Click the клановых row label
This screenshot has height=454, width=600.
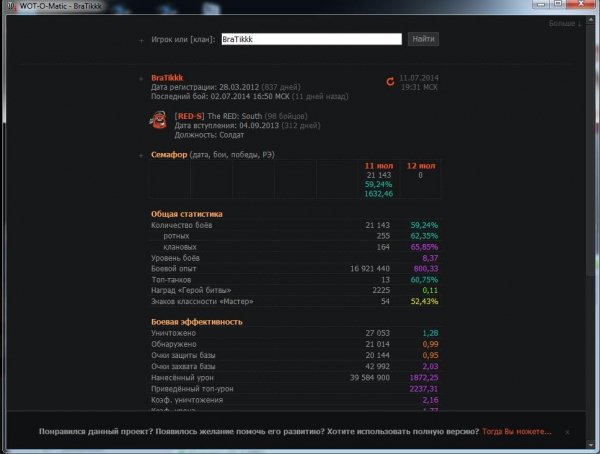coord(180,247)
